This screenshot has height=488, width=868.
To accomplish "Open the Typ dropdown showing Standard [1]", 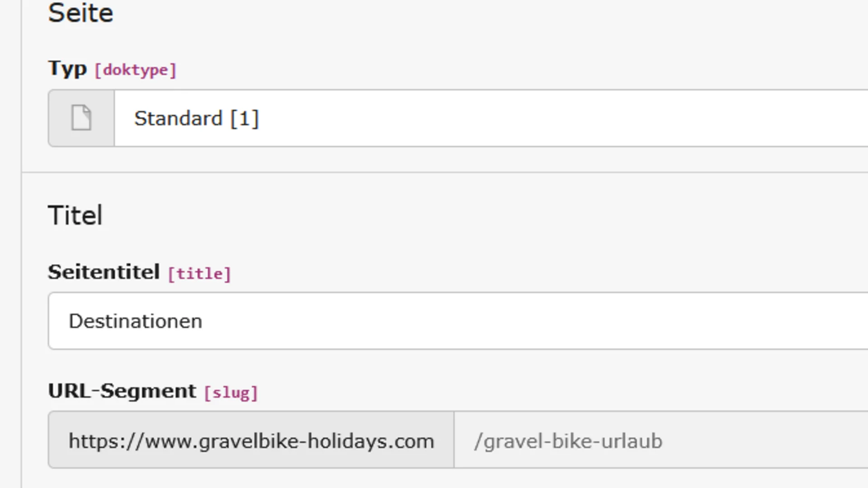I will 491,118.
